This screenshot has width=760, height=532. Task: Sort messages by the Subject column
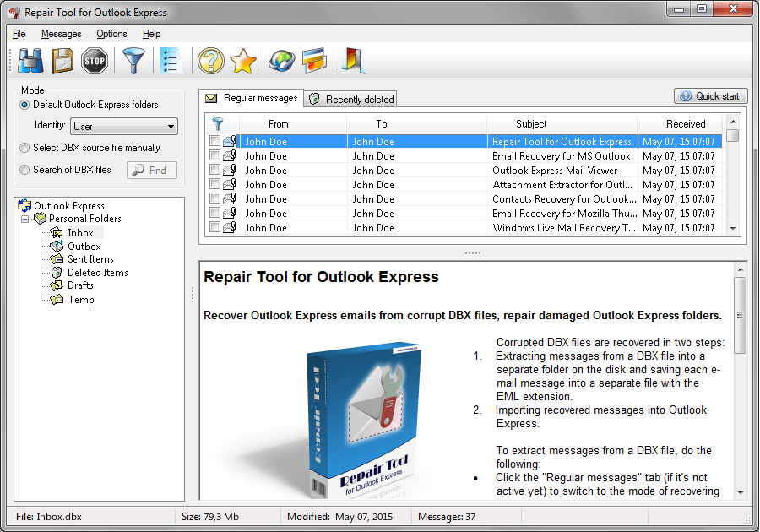point(562,124)
